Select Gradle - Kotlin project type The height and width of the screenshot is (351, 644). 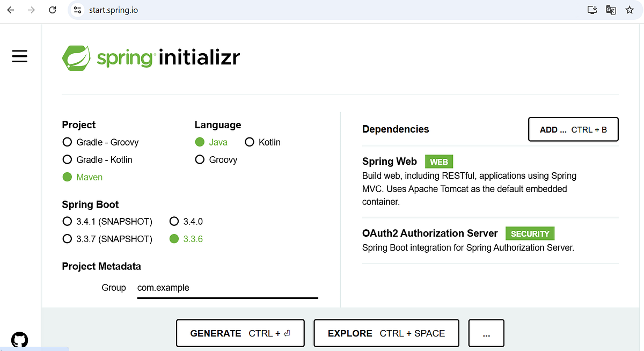(x=97, y=159)
